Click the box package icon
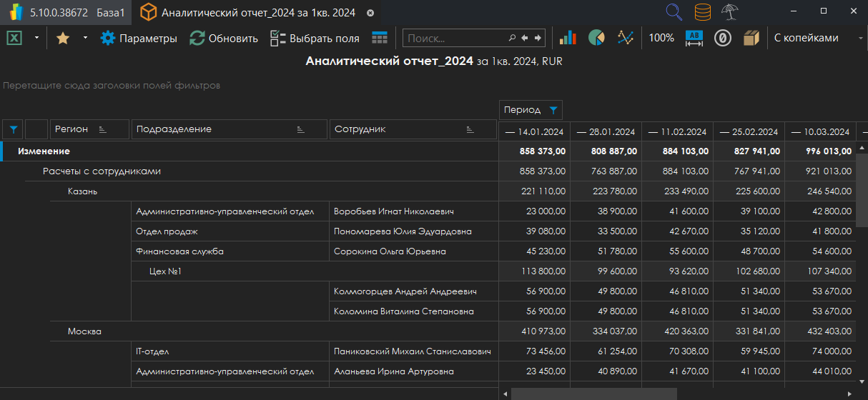This screenshot has height=400, width=868. (x=751, y=39)
